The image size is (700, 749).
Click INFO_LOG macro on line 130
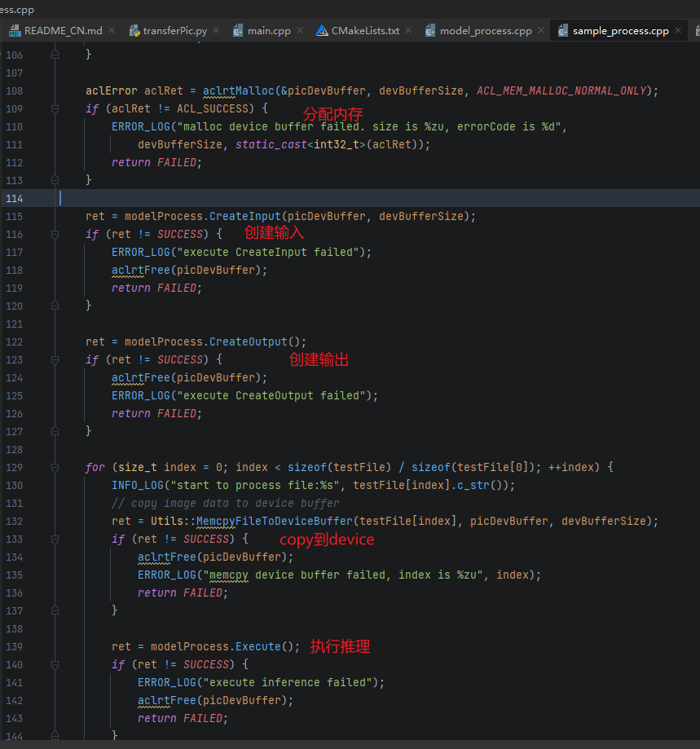138,485
